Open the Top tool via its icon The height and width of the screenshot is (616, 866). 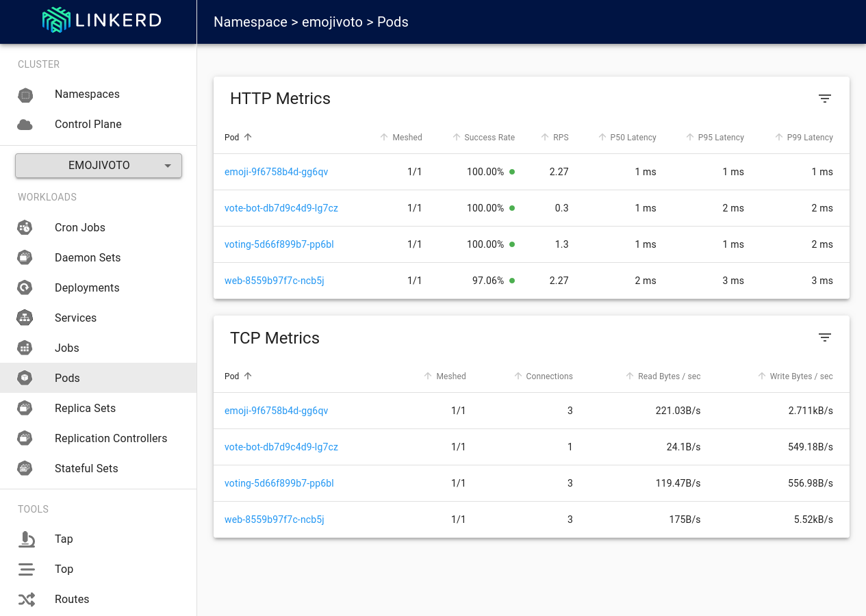coord(27,569)
